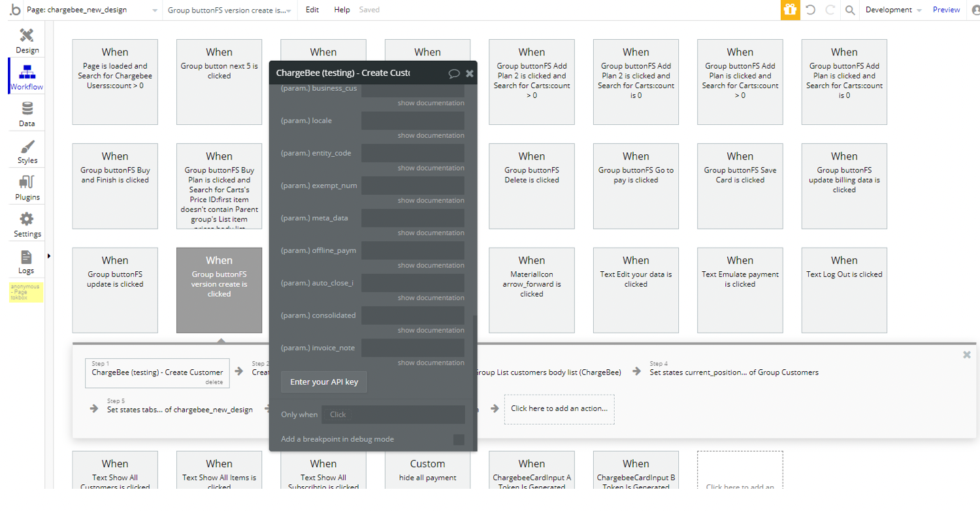Image resolution: width=980 pixels, height=511 pixels.
Task: Select Text Log Out is clicked event
Action: point(844,290)
